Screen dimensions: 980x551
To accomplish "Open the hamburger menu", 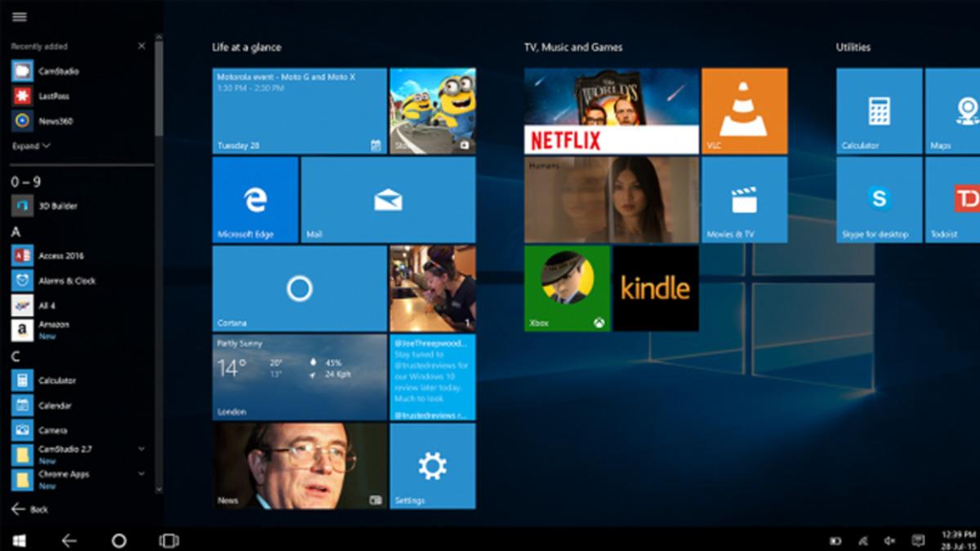I will click(20, 17).
